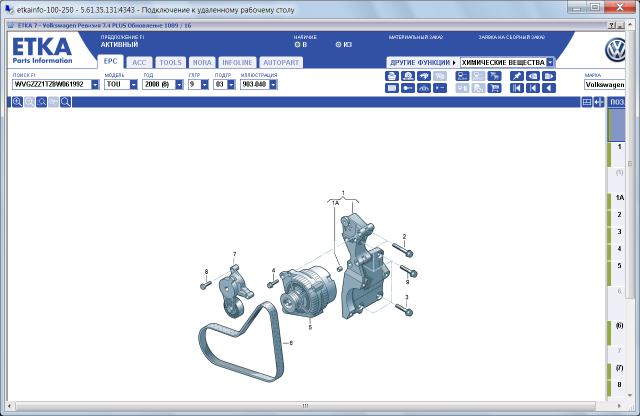Click the order transfer icon above the cart
Screen dimensions: 640x416
tap(494, 76)
